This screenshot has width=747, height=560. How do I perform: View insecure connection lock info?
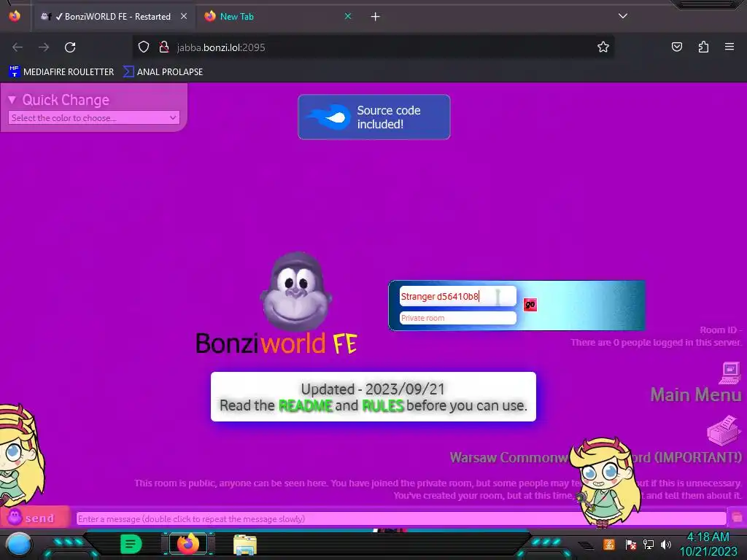164,47
